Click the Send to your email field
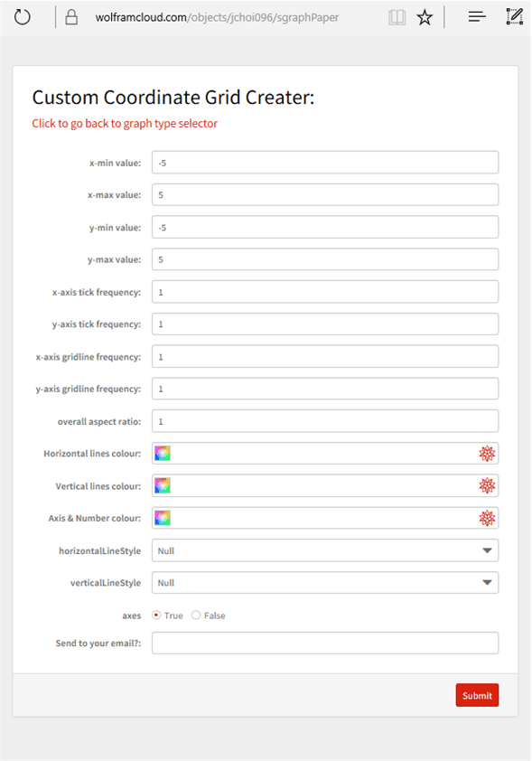The image size is (532, 761). [325, 644]
